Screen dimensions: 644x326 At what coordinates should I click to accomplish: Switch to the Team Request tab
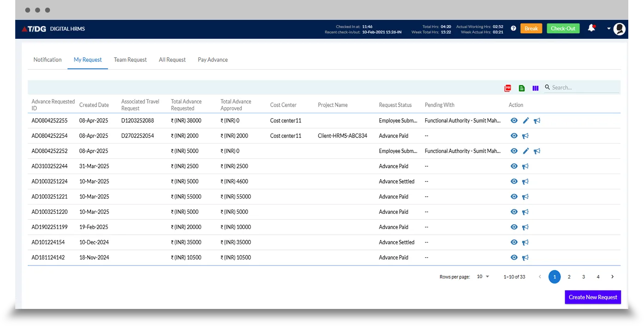point(130,60)
